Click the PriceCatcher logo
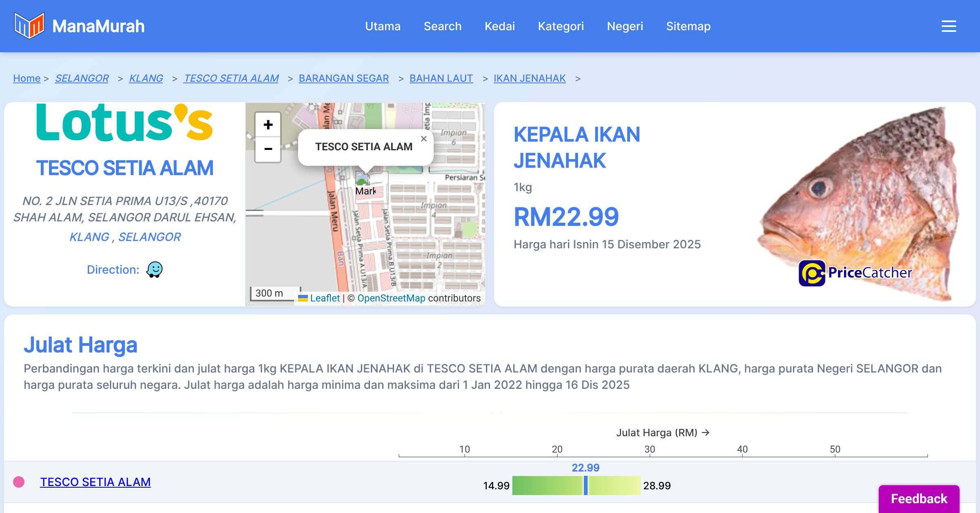Viewport: 980px width, 513px height. (855, 273)
